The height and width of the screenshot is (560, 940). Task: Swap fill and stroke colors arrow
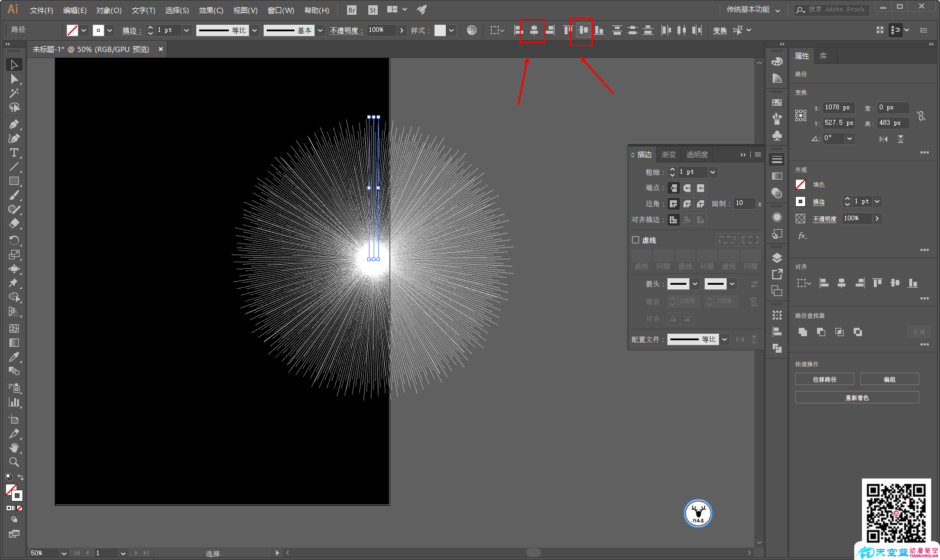pyautogui.click(x=21, y=477)
